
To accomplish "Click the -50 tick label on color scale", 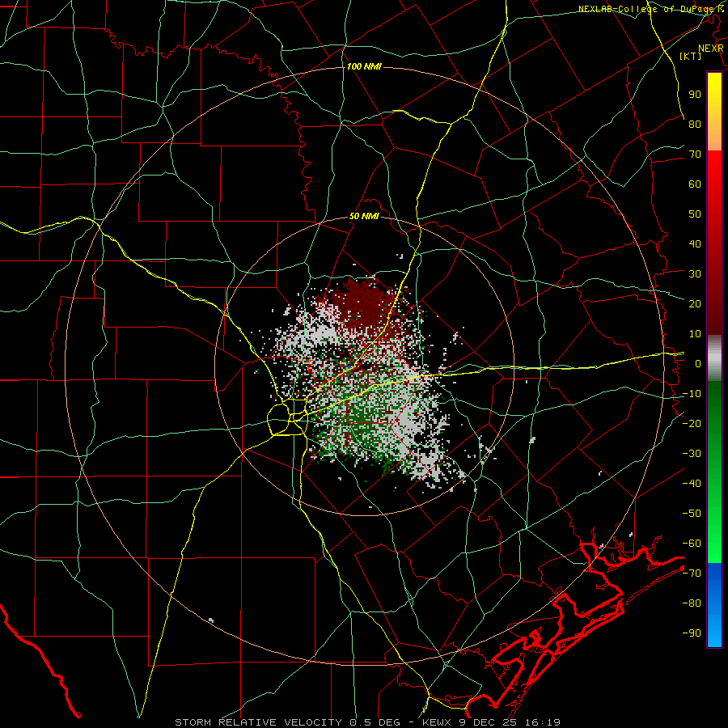I will tap(692, 514).
